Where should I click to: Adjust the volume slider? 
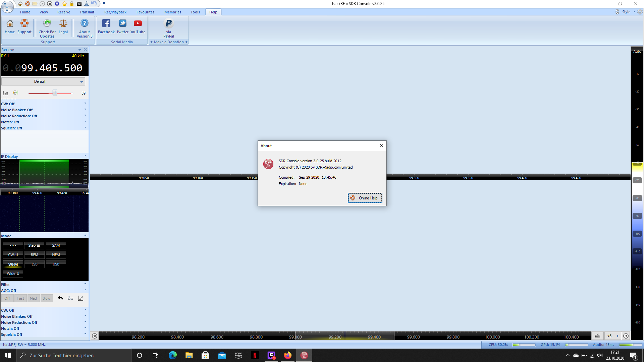pos(55,93)
